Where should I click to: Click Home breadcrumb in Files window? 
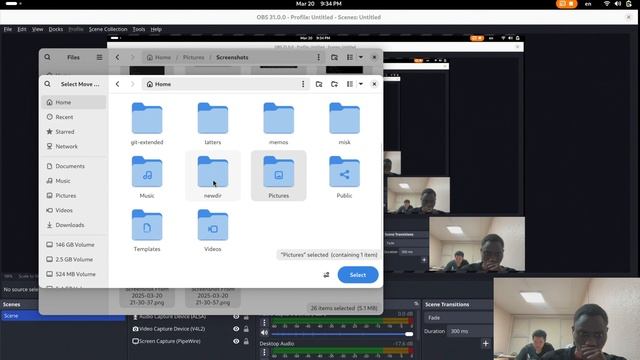[159, 58]
